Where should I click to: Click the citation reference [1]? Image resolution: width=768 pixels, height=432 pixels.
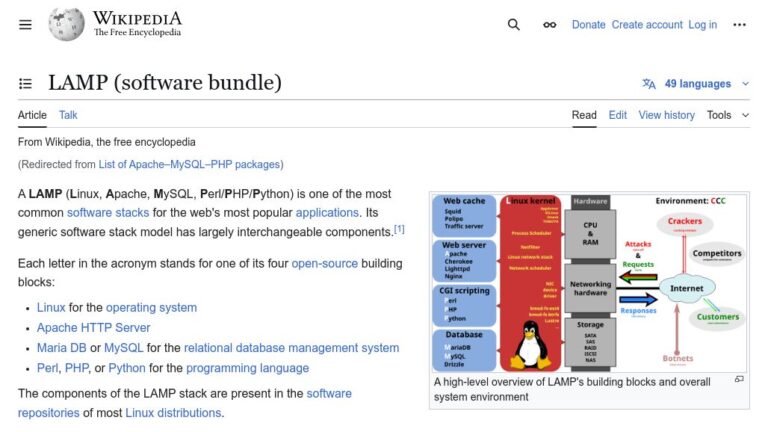click(399, 229)
